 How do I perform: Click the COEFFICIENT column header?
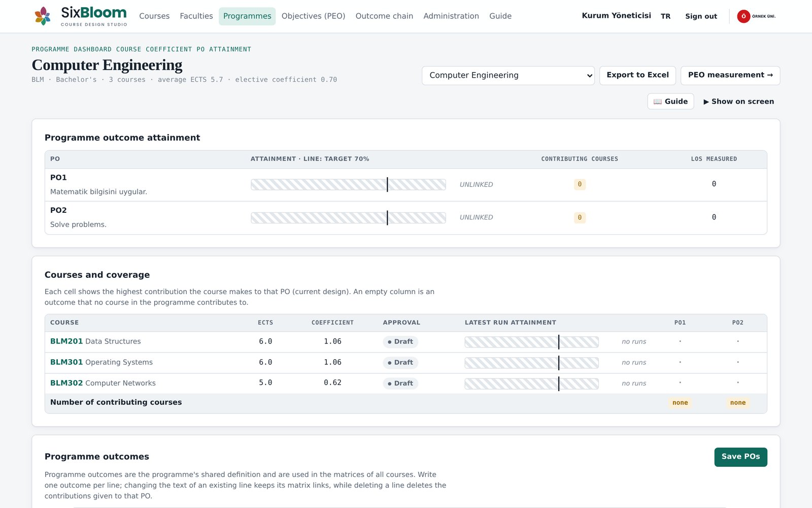pyautogui.click(x=332, y=323)
